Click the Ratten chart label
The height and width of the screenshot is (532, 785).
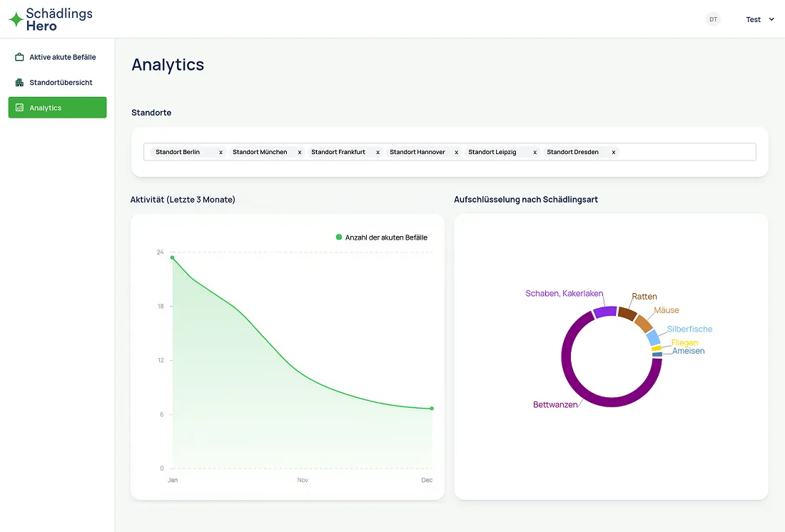644,296
